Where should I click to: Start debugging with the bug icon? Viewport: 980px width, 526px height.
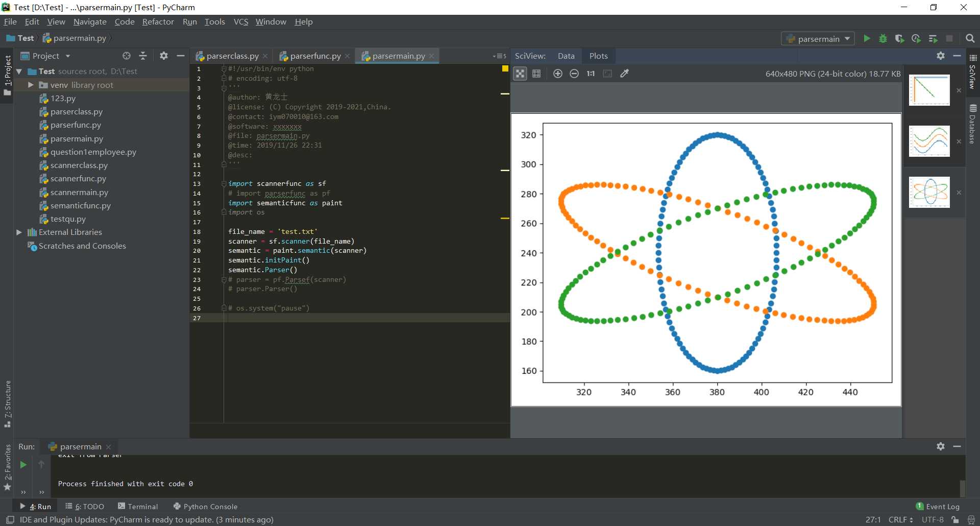[883, 38]
